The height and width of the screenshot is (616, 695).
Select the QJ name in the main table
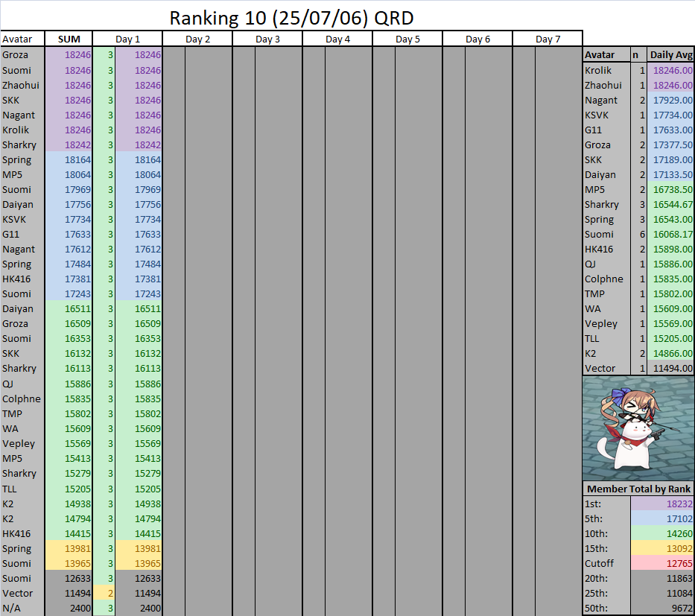[x=22, y=384]
